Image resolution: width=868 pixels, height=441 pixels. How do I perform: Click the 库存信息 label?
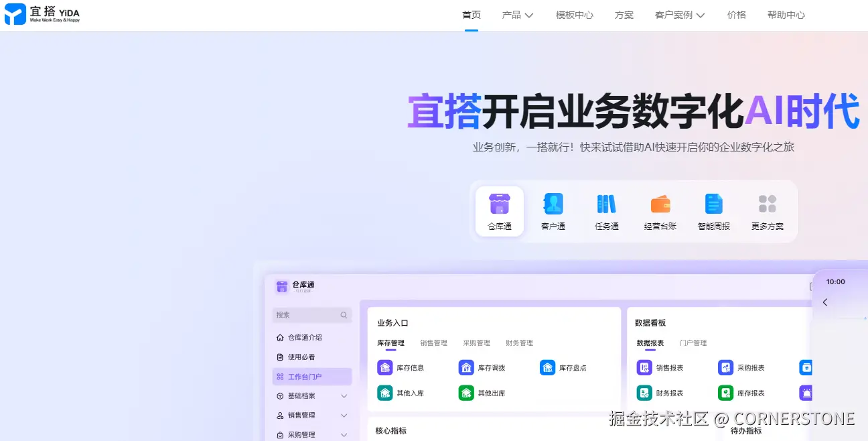coord(411,368)
